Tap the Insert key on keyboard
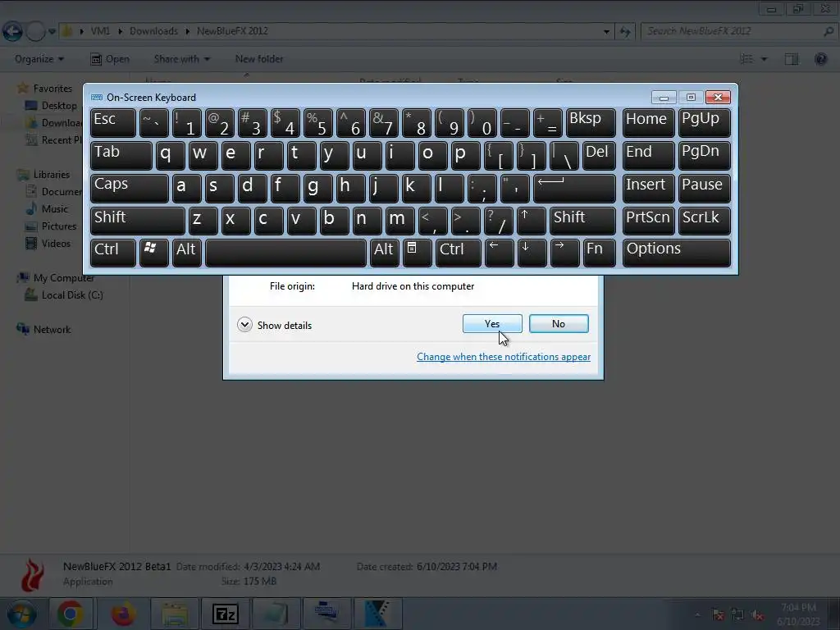This screenshot has height=630, width=840. tap(648, 189)
